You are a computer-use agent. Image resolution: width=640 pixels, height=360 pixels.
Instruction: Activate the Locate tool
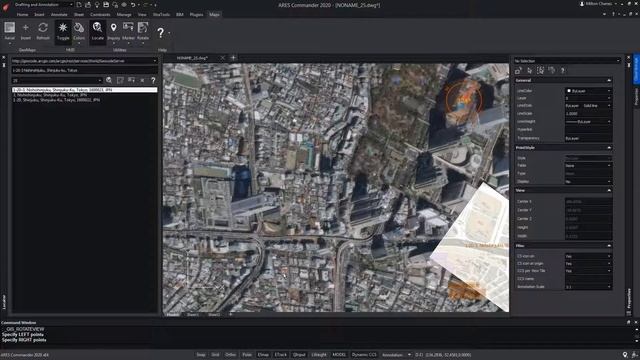tap(98, 31)
